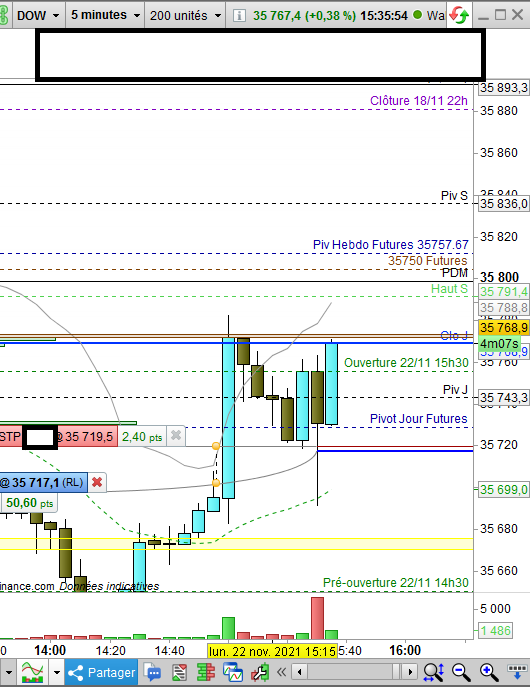Click the PDM line label
This screenshot has width=530, height=687.
(x=455, y=273)
